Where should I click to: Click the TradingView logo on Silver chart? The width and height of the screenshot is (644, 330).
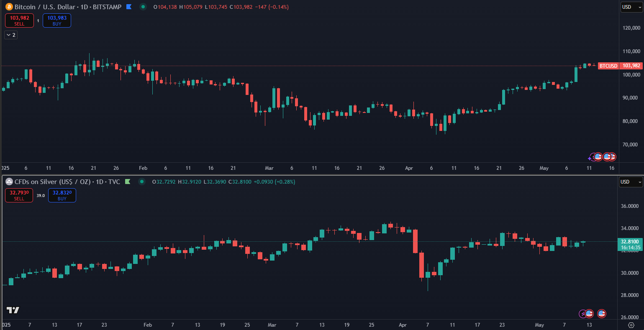(13, 310)
